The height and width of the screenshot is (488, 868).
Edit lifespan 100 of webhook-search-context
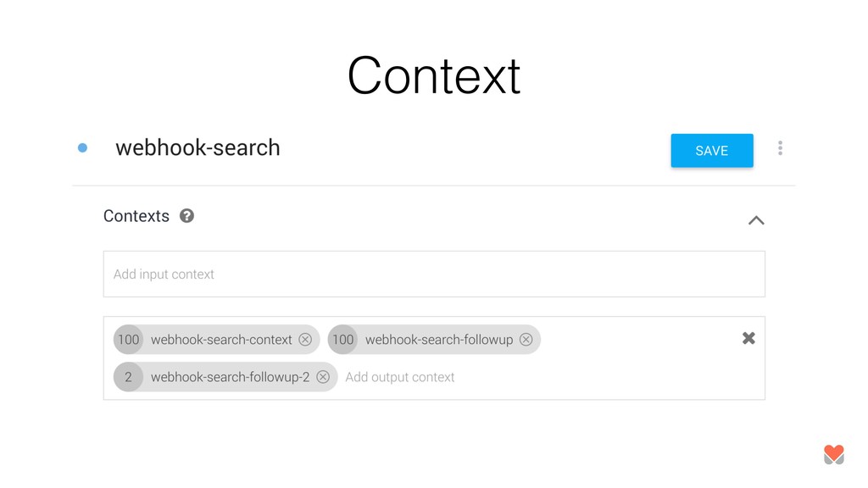[129, 339]
